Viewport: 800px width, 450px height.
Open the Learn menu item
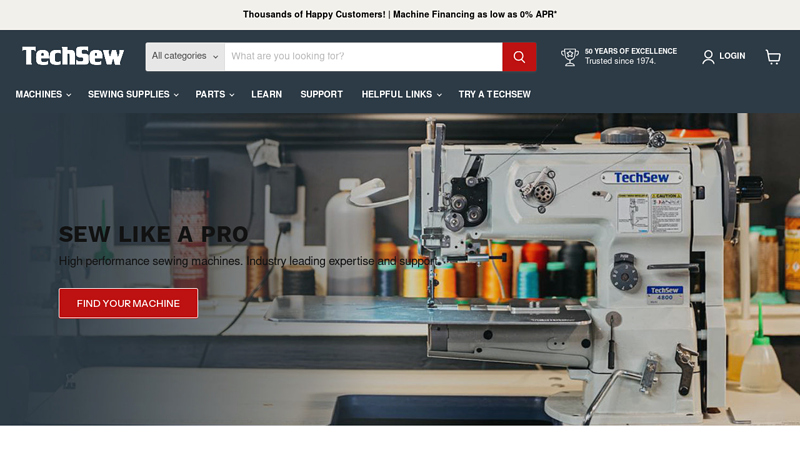[x=266, y=94]
